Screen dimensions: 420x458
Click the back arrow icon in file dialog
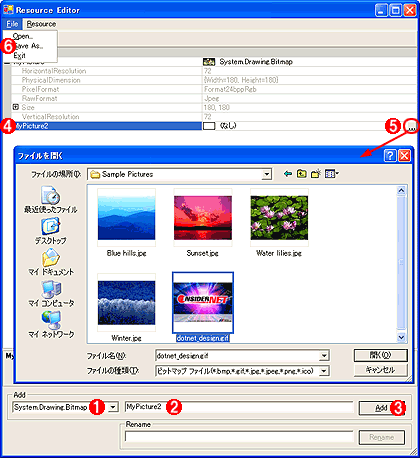(288, 174)
